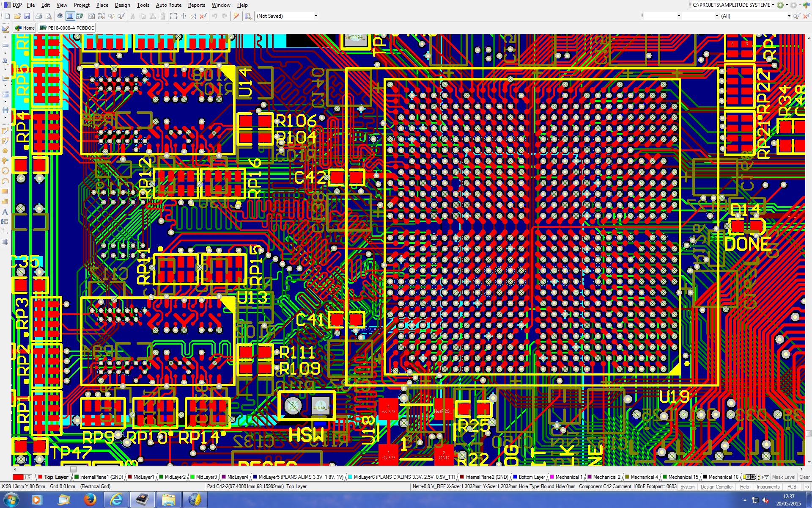812x508 pixels.
Task: Expand the project path dropdown at top right
Action: [773, 5]
